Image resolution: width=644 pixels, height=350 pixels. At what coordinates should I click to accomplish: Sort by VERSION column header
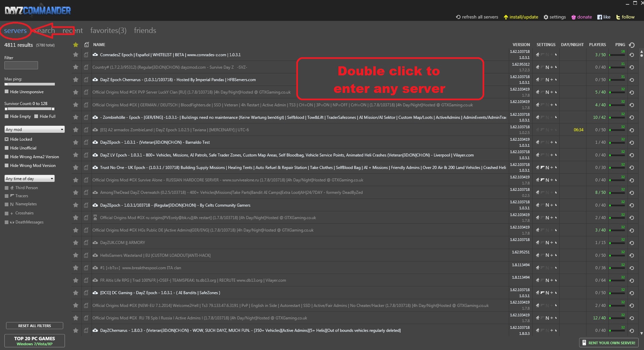click(x=521, y=44)
